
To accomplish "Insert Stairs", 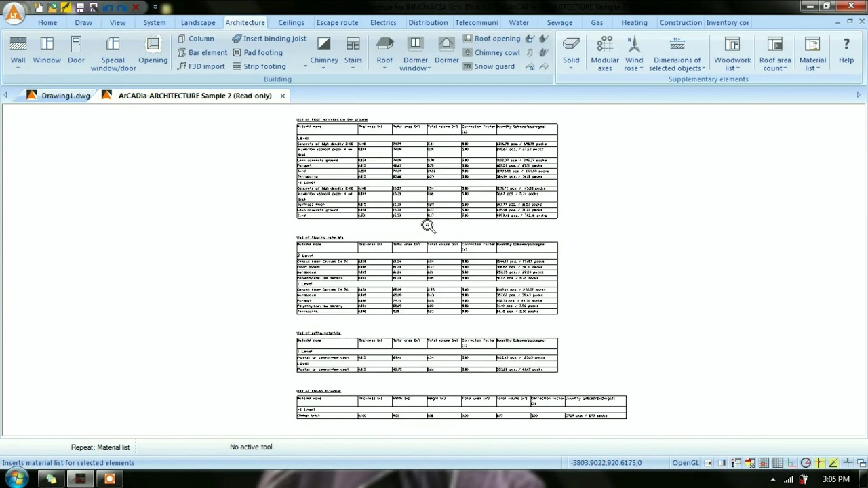I will click(x=353, y=52).
